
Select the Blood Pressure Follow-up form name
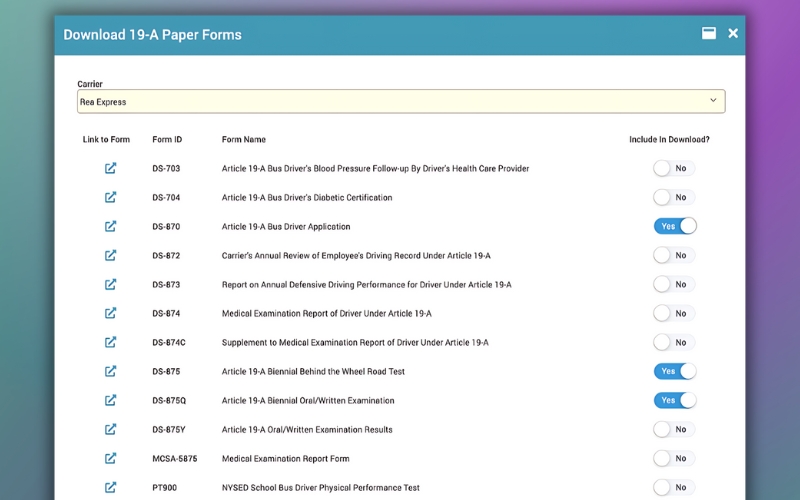[375, 168]
